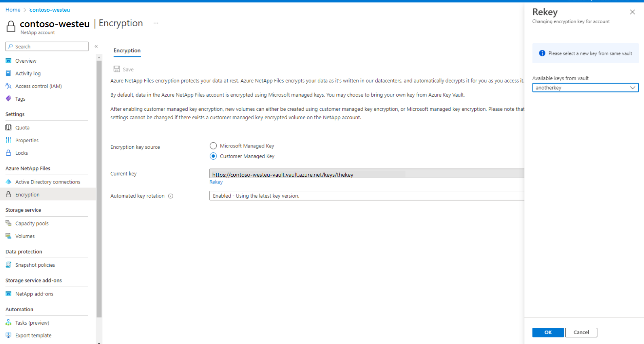Focus the sidebar Search field
This screenshot has height=344, width=644.
[x=47, y=46]
